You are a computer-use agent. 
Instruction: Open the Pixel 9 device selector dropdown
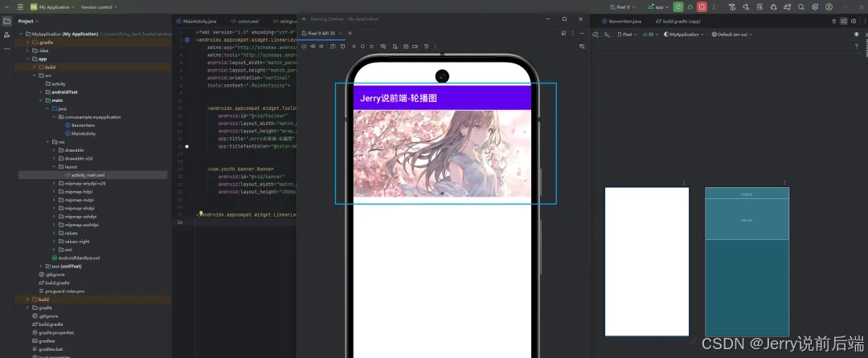[x=623, y=7]
